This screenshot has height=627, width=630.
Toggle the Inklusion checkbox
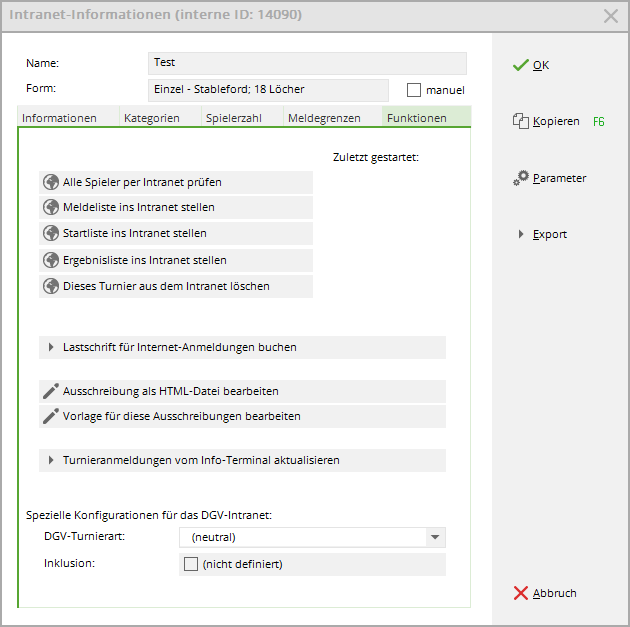(x=191, y=564)
